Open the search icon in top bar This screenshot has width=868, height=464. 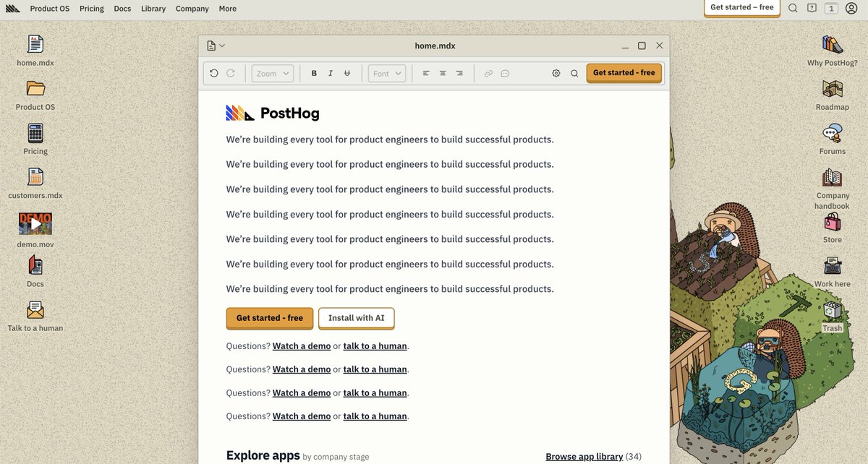click(793, 8)
